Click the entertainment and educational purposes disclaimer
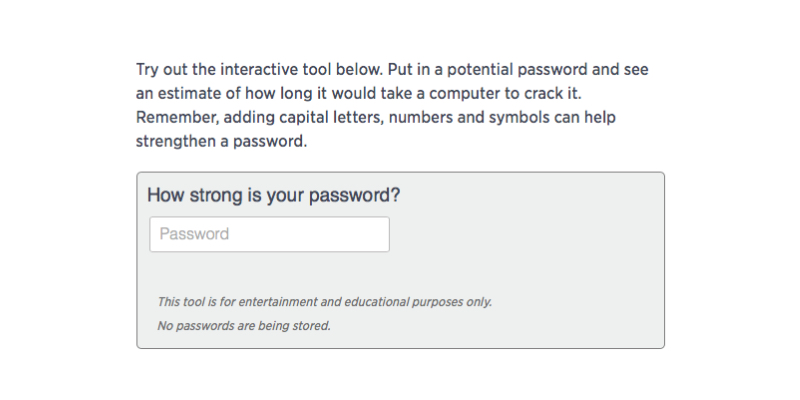 324,302
